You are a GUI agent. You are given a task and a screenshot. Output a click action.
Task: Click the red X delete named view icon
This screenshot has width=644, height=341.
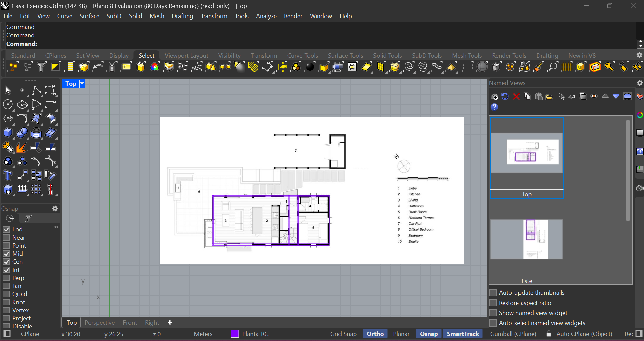pos(516,97)
